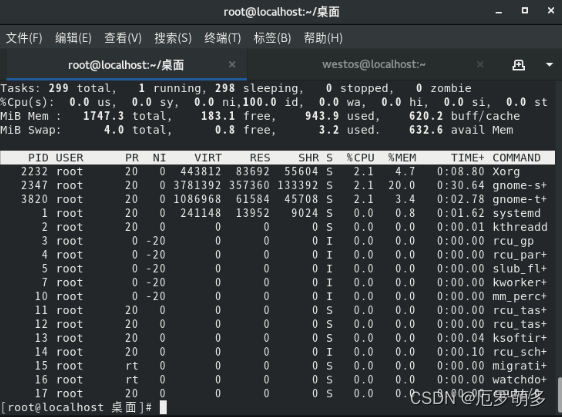Click the slub_fl+ process name
562x417 pixels.
click(519, 269)
